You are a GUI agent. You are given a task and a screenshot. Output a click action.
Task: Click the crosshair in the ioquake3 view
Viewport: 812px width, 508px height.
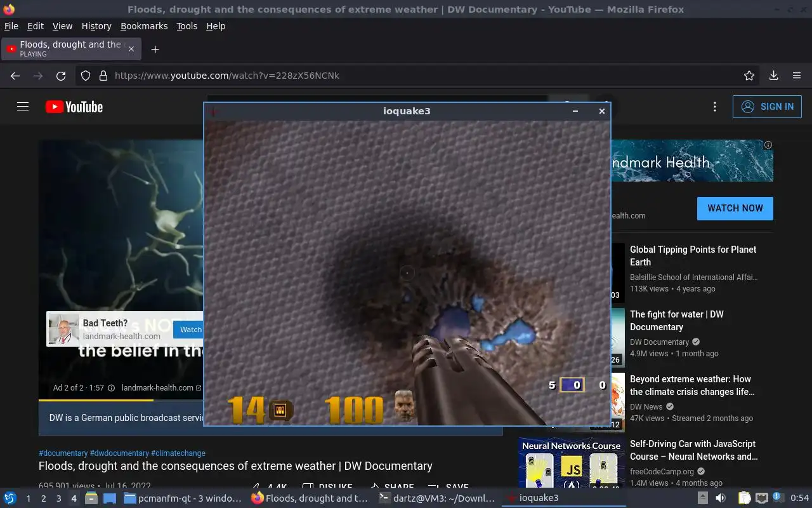[407, 273]
